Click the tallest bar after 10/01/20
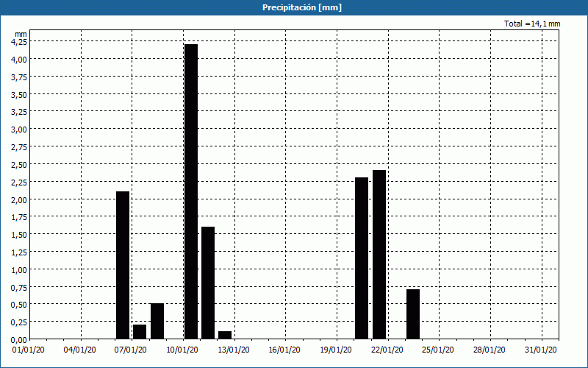 [191, 191]
